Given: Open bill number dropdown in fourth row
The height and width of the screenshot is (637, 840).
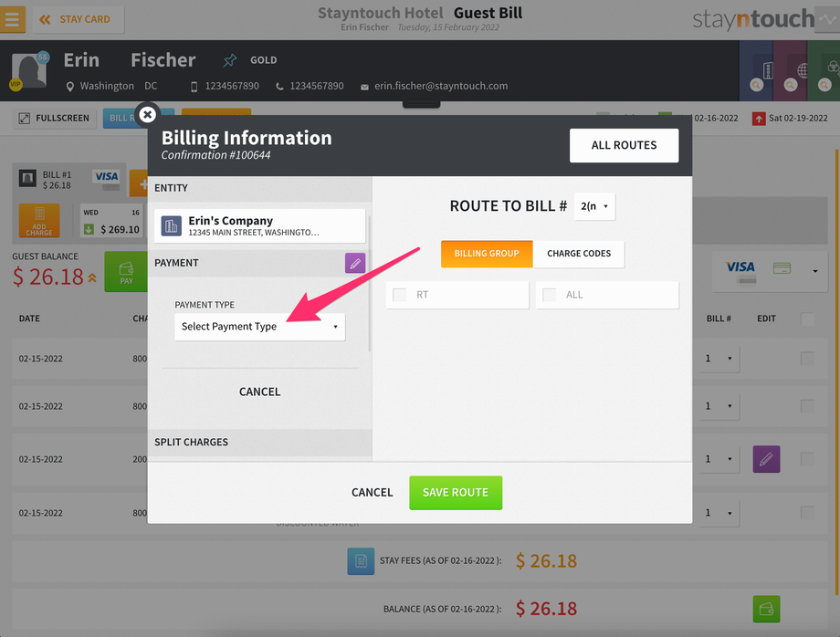Looking at the screenshot, I should (719, 513).
